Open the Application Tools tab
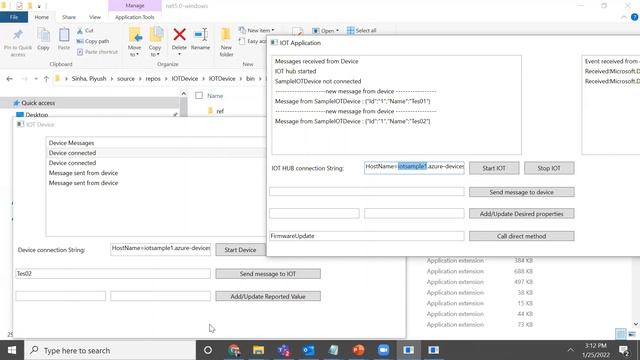The height and width of the screenshot is (360, 640). point(135,17)
